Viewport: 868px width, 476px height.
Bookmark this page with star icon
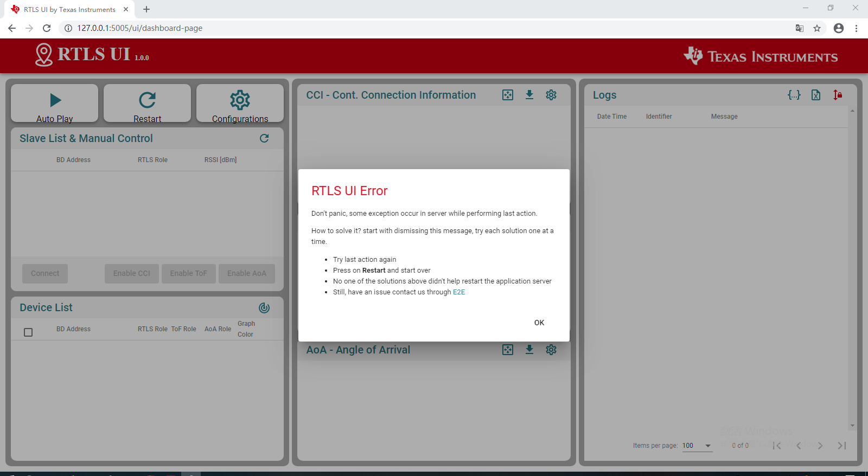(817, 28)
